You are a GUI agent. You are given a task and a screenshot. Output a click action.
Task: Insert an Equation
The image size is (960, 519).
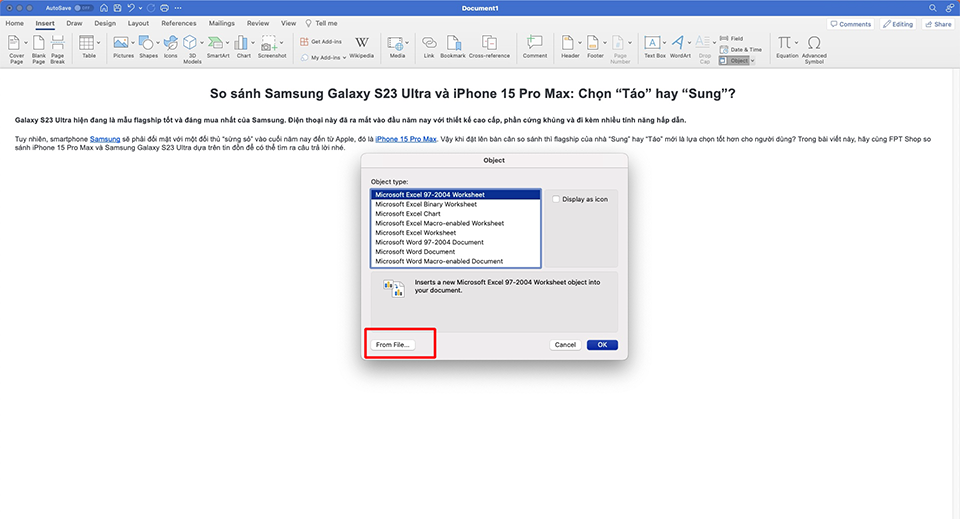pos(786,47)
